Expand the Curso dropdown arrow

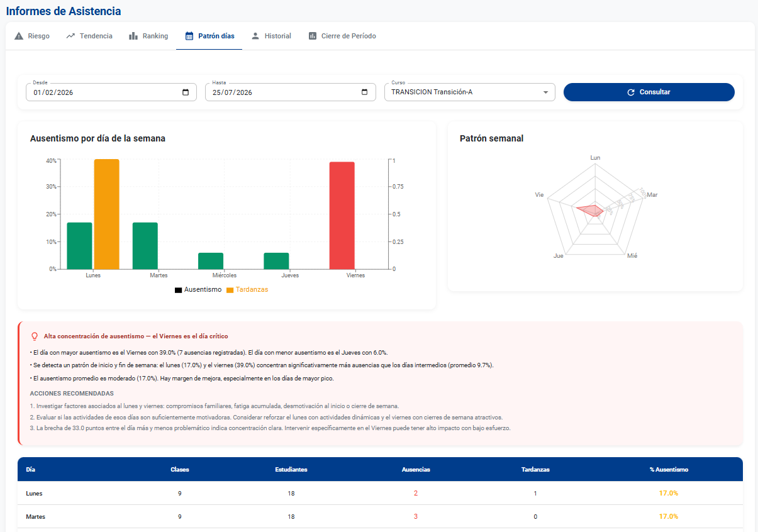(x=545, y=92)
